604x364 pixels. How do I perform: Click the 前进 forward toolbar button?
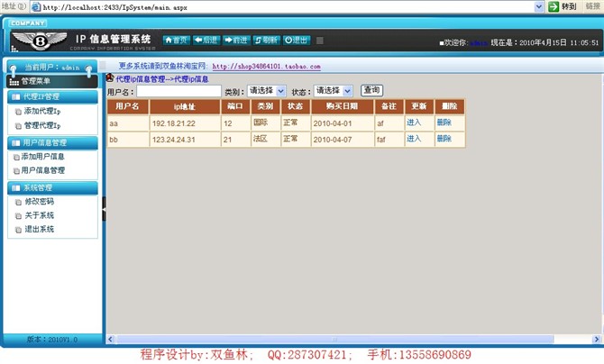(236, 40)
